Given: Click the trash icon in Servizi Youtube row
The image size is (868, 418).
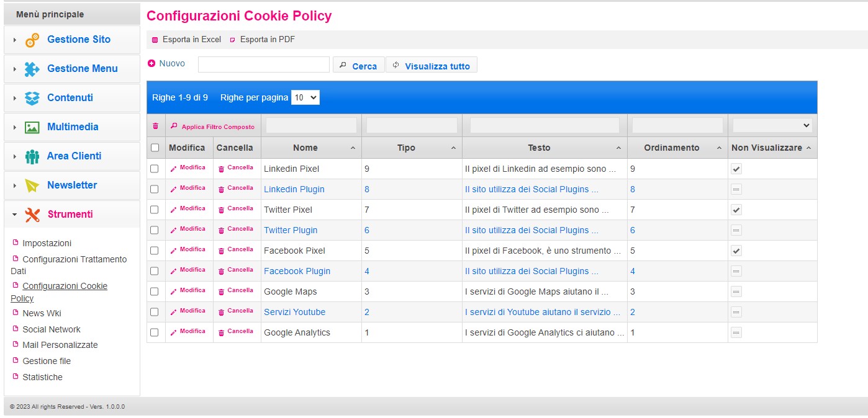Looking at the screenshot, I should pos(221,311).
